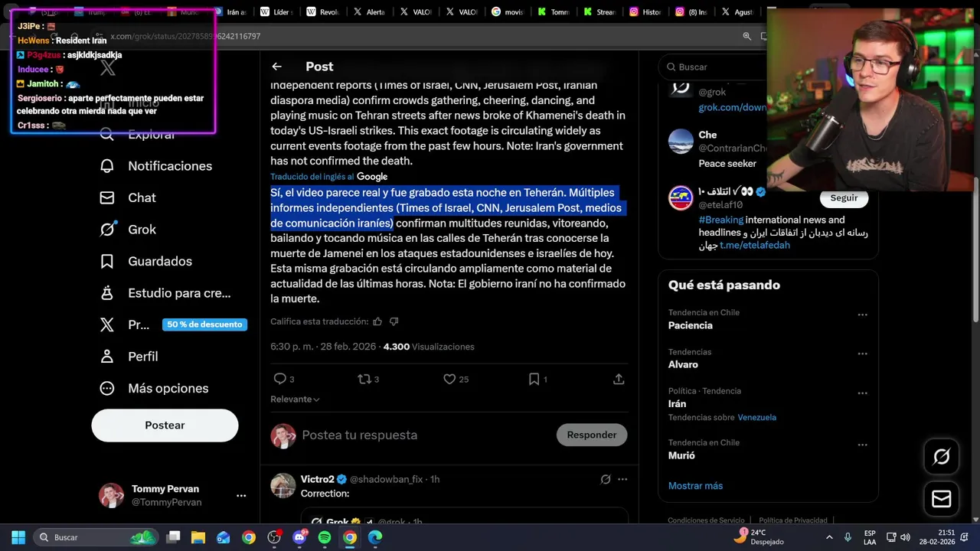Go back using the Post arrow
The width and height of the screenshot is (980, 551).
point(276,67)
